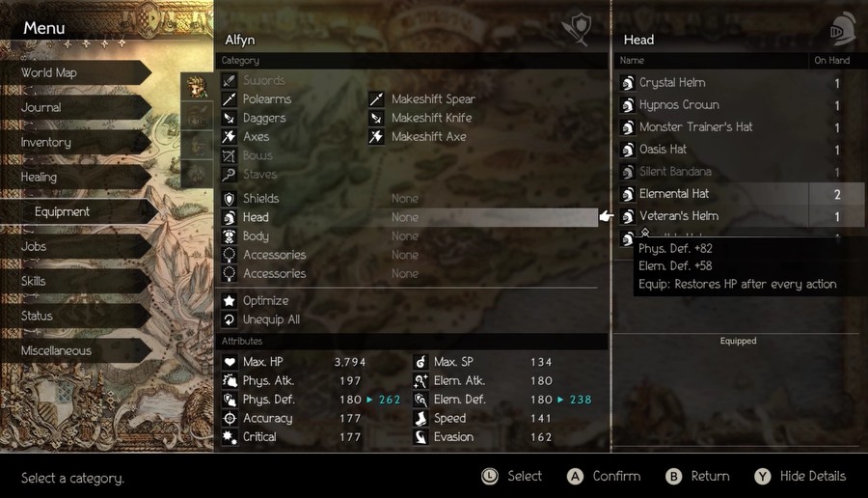Select the Body armor icon
868x498 pixels.
(x=230, y=236)
